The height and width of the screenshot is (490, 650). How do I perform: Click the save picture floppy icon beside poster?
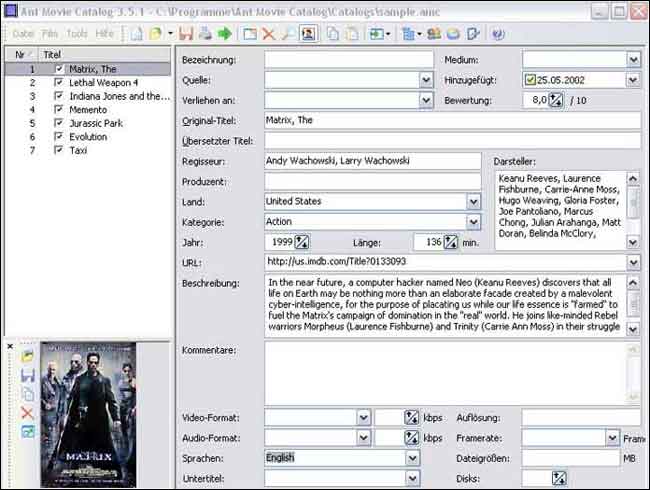click(27, 375)
